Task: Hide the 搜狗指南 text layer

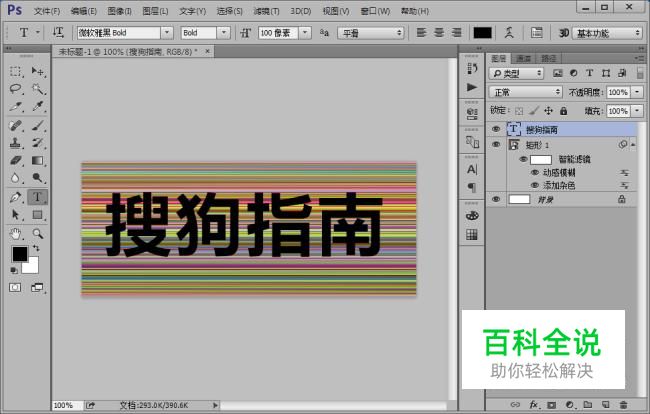Action: (x=496, y=129)
